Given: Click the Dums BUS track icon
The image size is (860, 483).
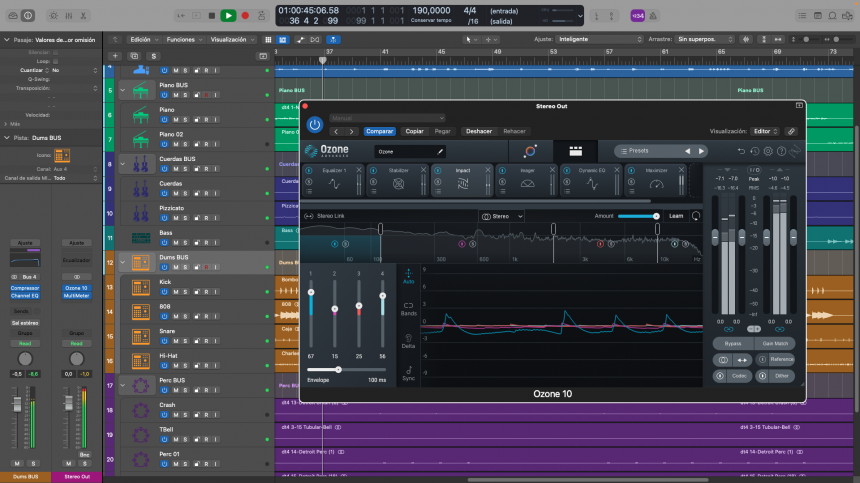Looking at the screenshot, I should point(140,263).
